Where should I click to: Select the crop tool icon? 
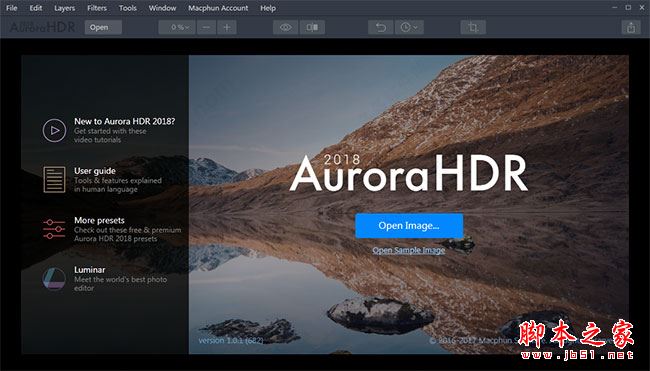click(x=473, y=27)
